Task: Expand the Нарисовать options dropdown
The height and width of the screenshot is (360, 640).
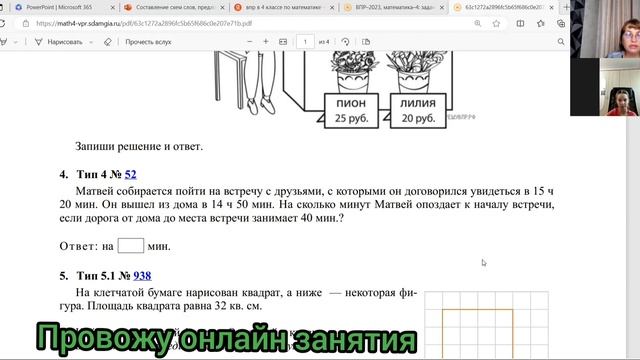Action: pos(91,42)
